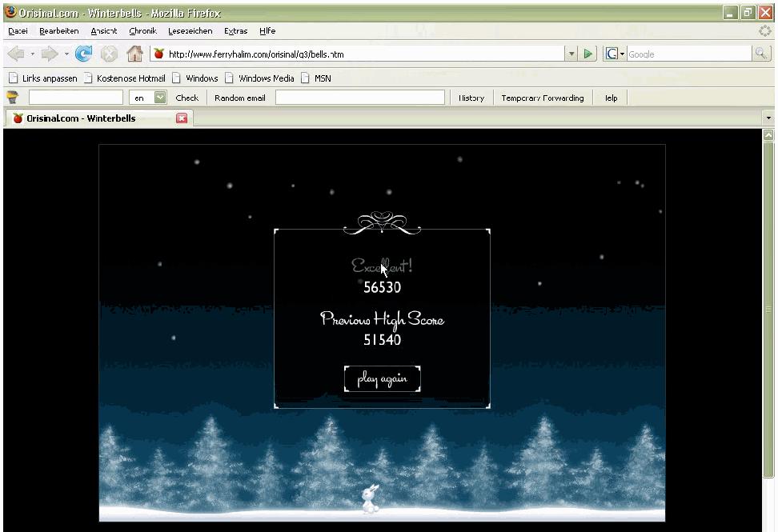The image size is (778, 532).
Task: Expand the address bar URL dropdown
Action: coord(571,54)
